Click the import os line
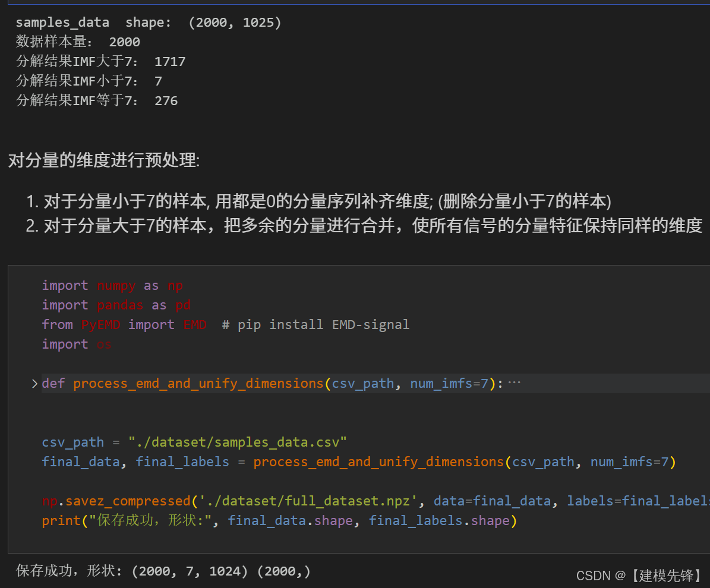This screenshot has width=710, height=588. pyautogui.click(x=77, y=344)
